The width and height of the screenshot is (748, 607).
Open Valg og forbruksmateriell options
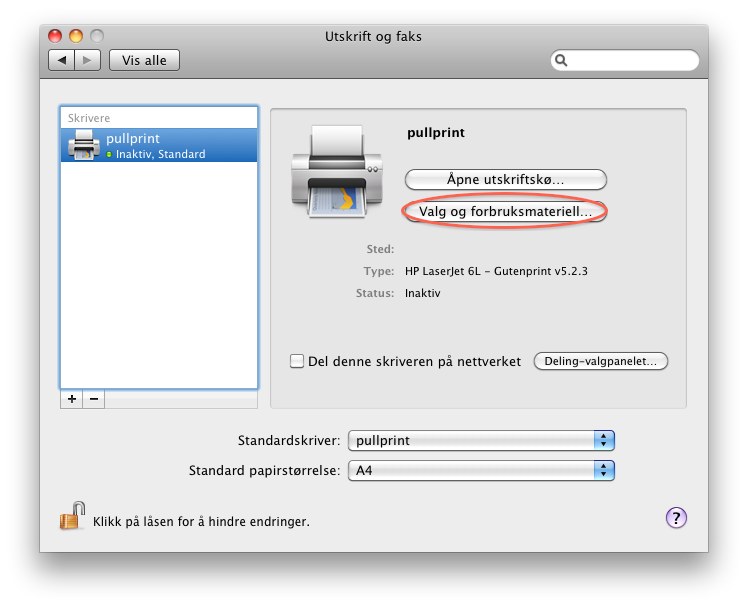(x=505, y=212)
